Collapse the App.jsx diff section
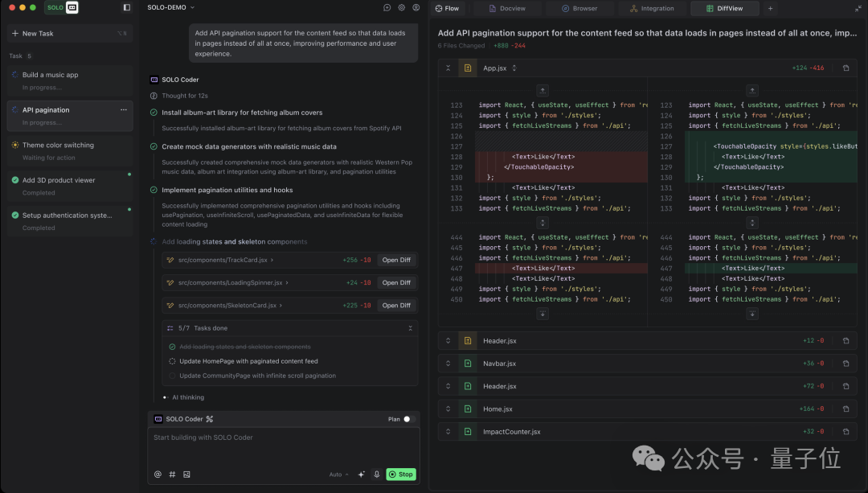868x493 pixels. (x=448, y=68)
